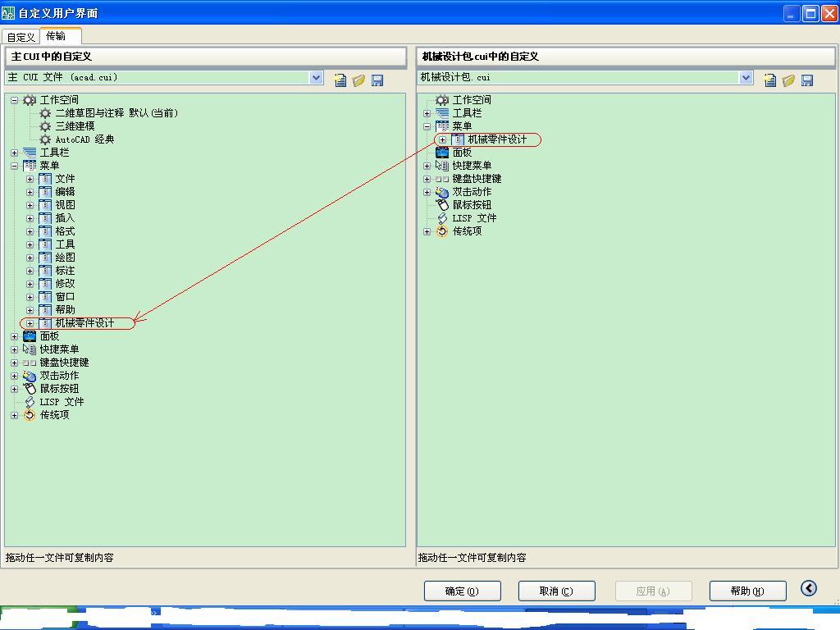Screen dimensions: 840x630
Task: Select LISP 文件 in right tree
Action: (x=474, y=218)
